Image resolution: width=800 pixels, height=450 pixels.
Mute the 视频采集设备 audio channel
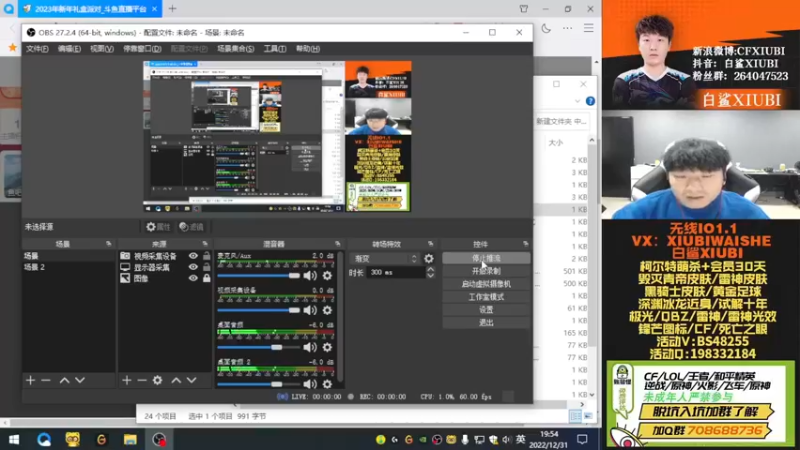(310, 310)
